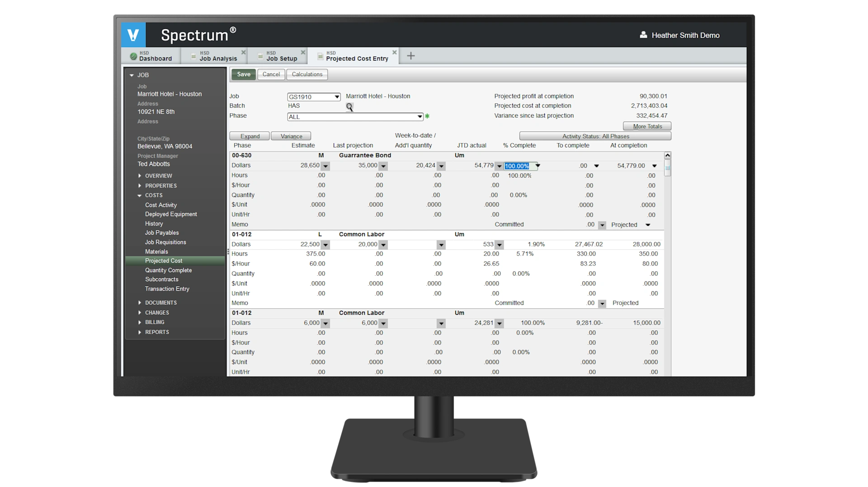The height and width of the screenshot is (487, 868).
Task: Click the sidebar splitter handle
Action: [x=228, y=251]
